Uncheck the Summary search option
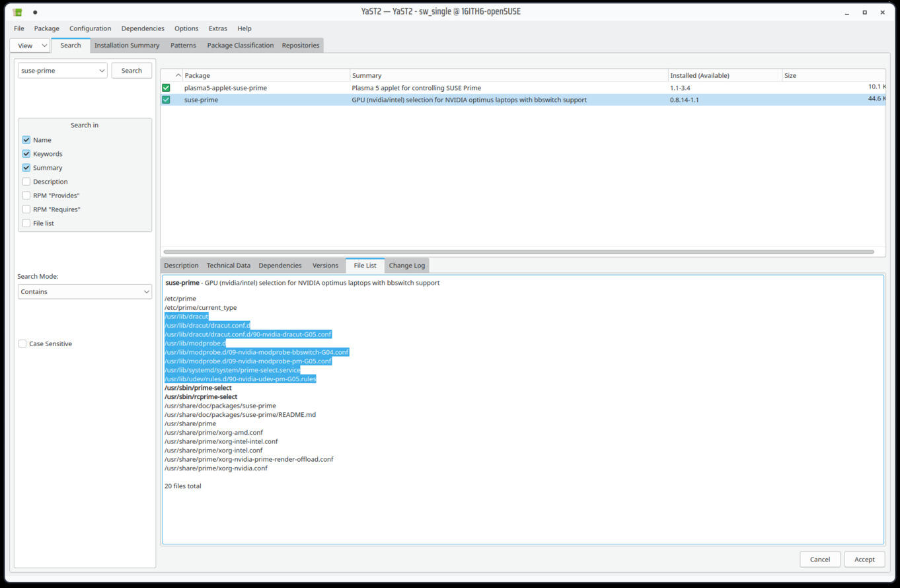Viewport: 900px width, 588px height. pyautogui.click(x=26, y=168)
